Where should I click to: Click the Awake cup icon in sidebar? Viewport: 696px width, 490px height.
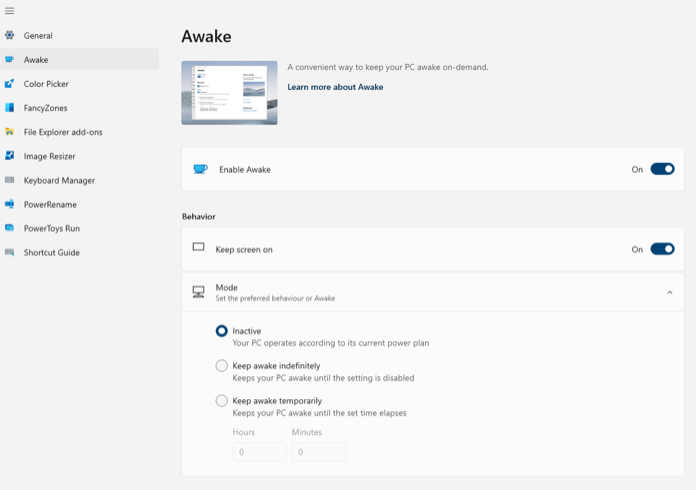click(x=9, y=59)
